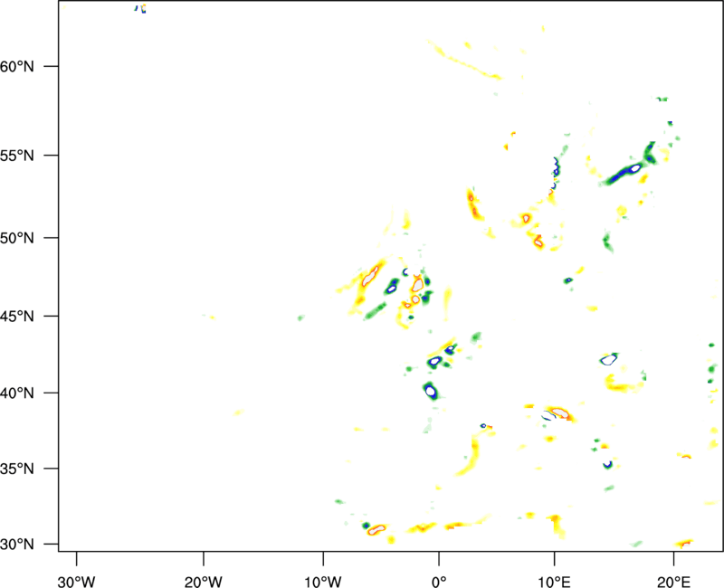Click the 10°W longitude label
The width and height of the screenshot is (724, 588).
click(x=323, y=582)
